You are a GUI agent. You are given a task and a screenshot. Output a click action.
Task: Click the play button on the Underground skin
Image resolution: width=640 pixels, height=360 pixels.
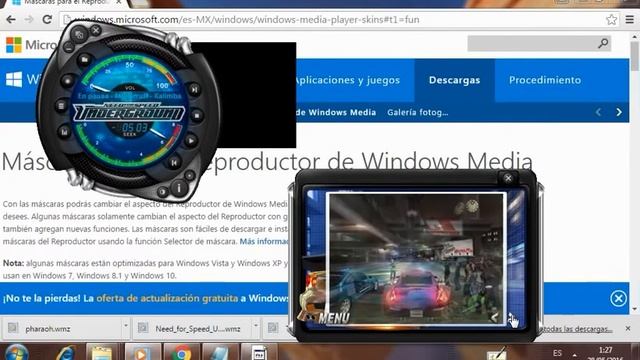[x=191, y=141]
